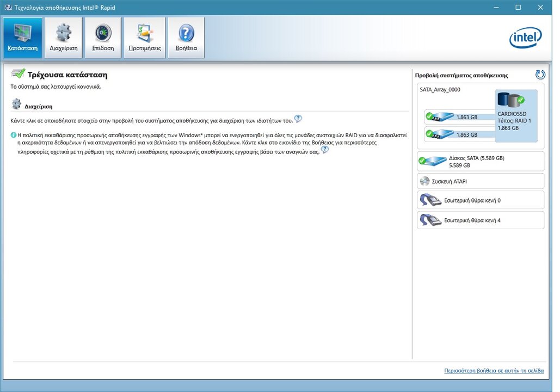Click help bubble after management instructions

[298, 119]
